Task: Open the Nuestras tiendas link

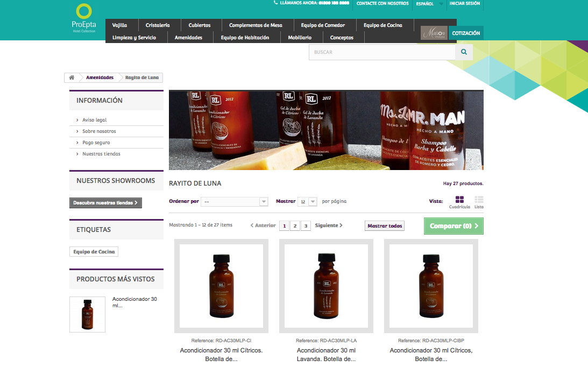Action: [101, 154]
